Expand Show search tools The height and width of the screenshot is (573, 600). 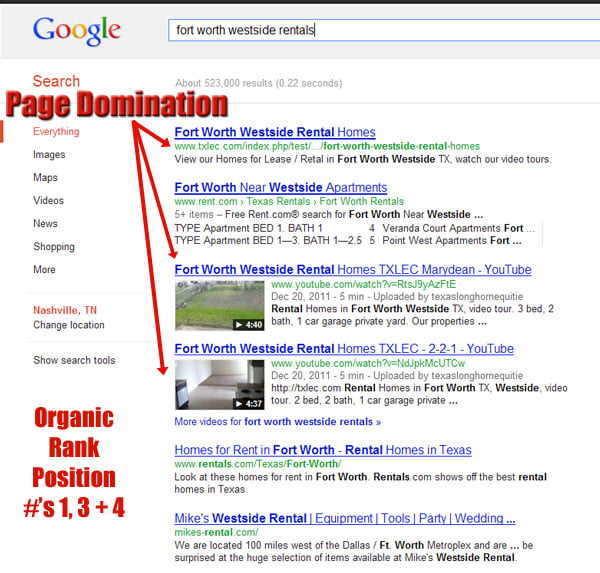[74, 360]
